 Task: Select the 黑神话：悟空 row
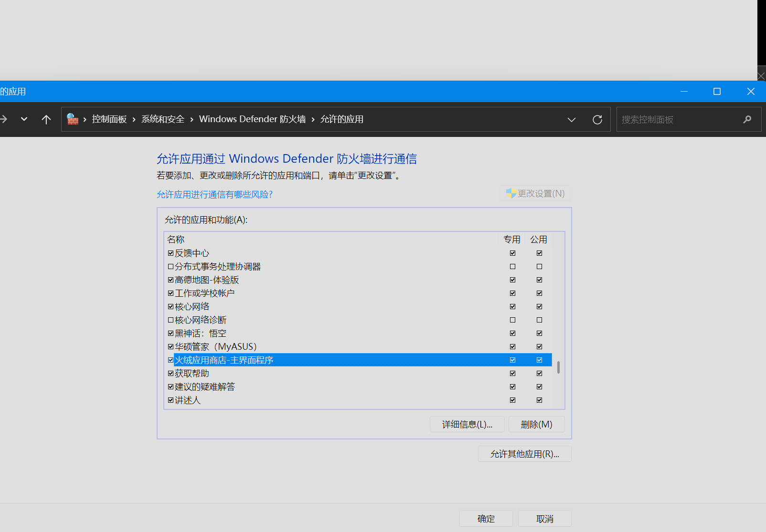pyautogui.click(x=358, y=334)
